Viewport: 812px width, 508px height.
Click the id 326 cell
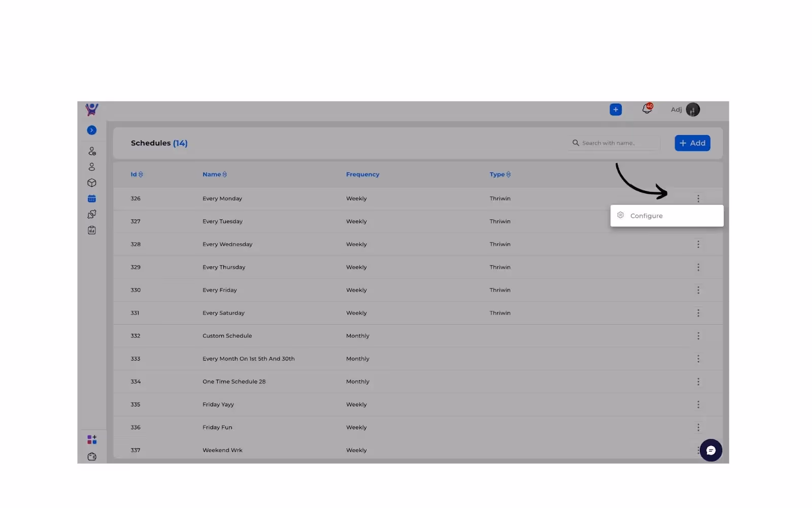136,199
